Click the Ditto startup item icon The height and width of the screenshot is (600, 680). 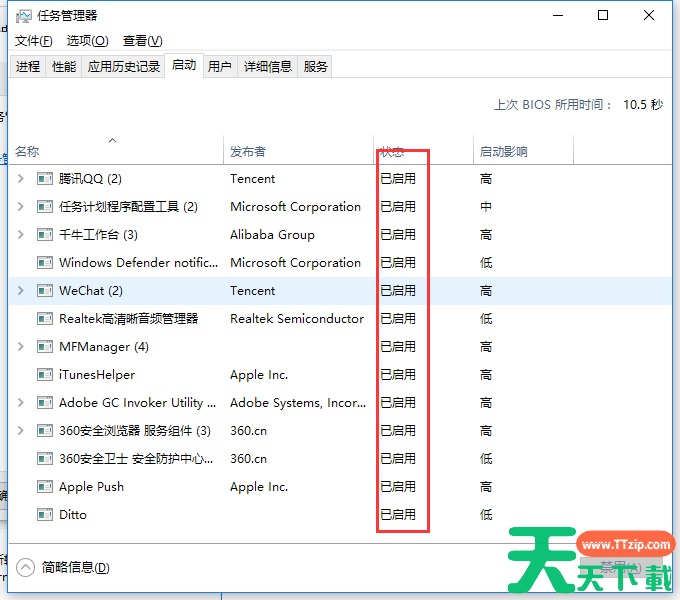click(44, 515)
